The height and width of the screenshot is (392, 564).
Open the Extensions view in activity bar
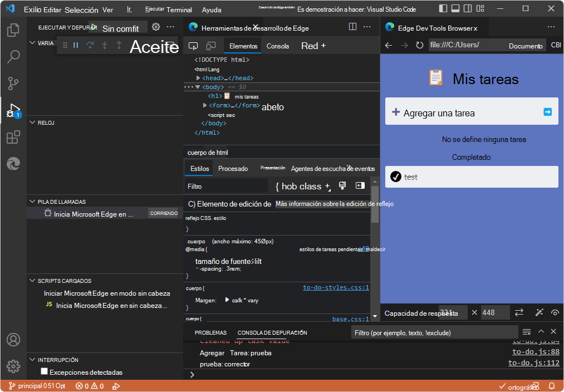click(x=13, y=137)
